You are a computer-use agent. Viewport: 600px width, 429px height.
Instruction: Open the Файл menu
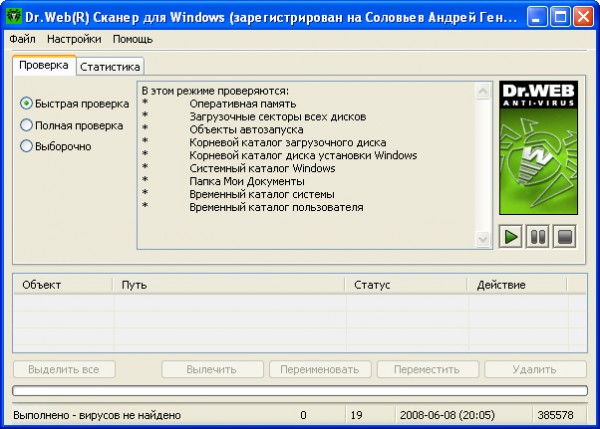tap(22, 39)
